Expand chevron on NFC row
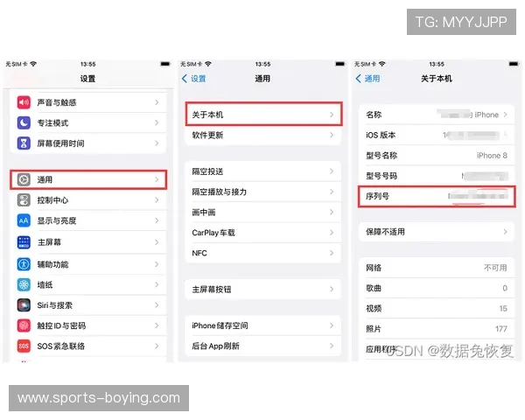Screen dimensions: 525x420 332,253
